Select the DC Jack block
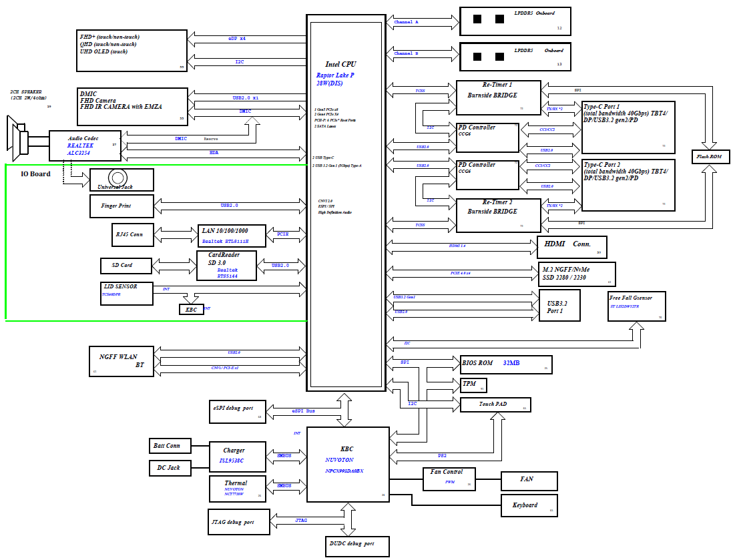The width and height of the screenshot is (735, 560). pyautogui.click(x=170, y=467)
